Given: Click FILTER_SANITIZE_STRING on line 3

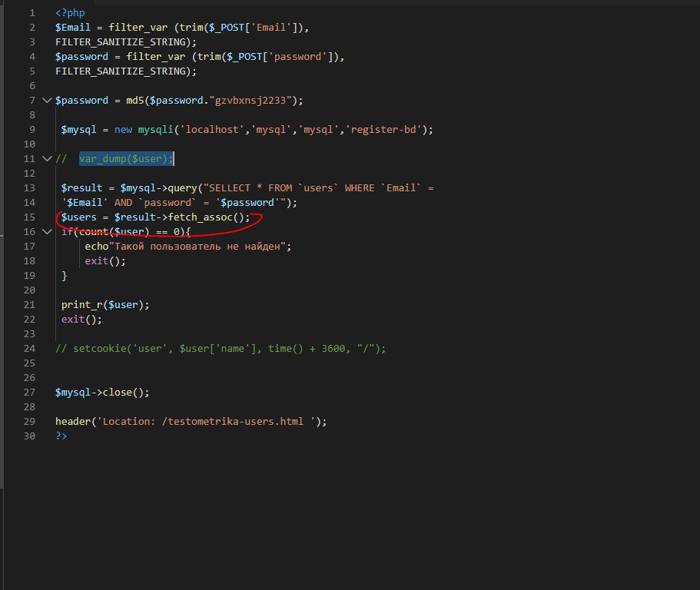Looking at the screenshot, I should pyautogui.click(x=121, y=42).
